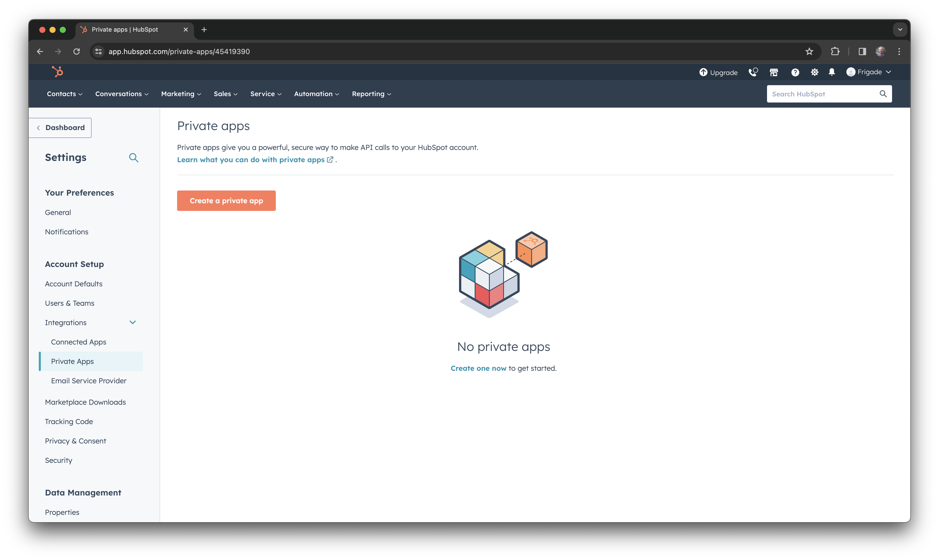Image resolution: width=939 pixels, height=560 pixels.
Task: Follow the Create one now link
Action: [478, 368]
